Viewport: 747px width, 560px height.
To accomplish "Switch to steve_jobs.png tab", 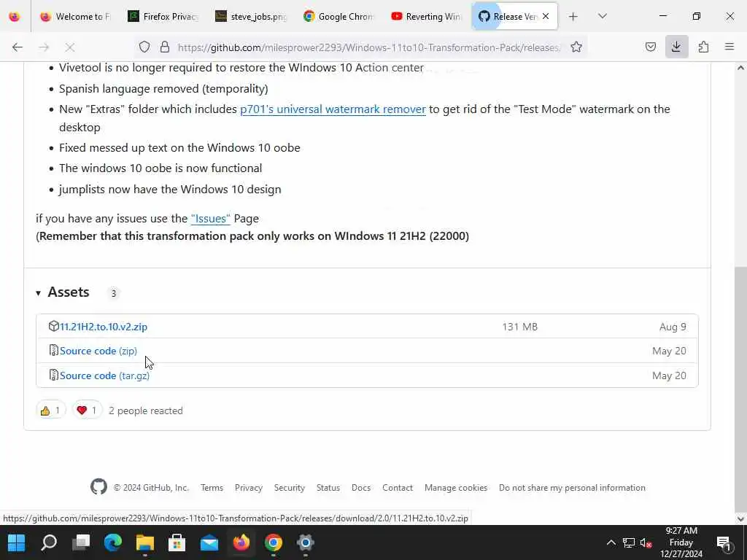I will 251,17.
